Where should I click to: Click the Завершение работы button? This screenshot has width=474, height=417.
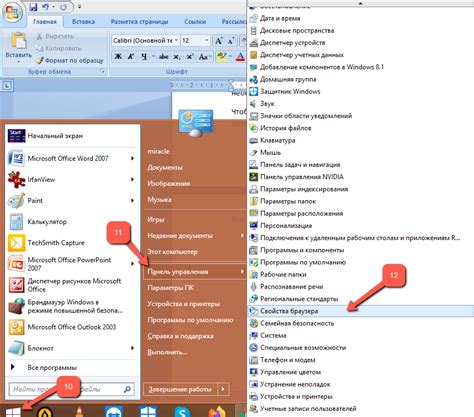180,389
